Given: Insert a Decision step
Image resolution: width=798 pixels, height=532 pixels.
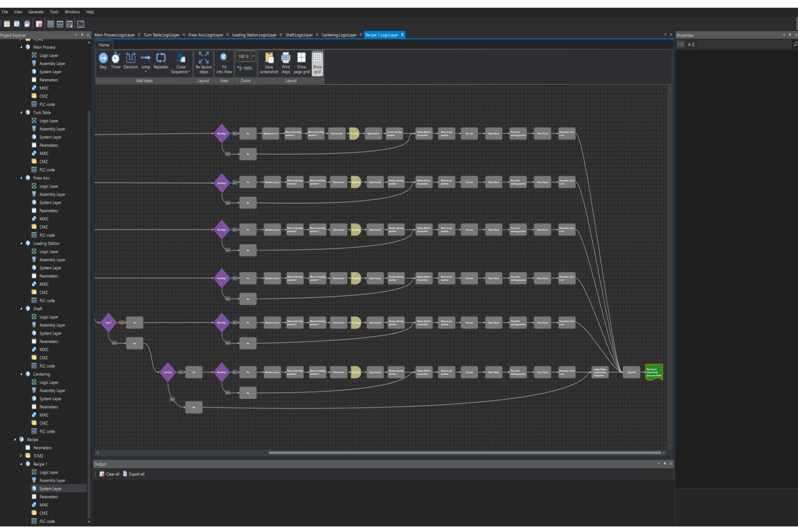Looking at the screenshot, I should 131,61.
